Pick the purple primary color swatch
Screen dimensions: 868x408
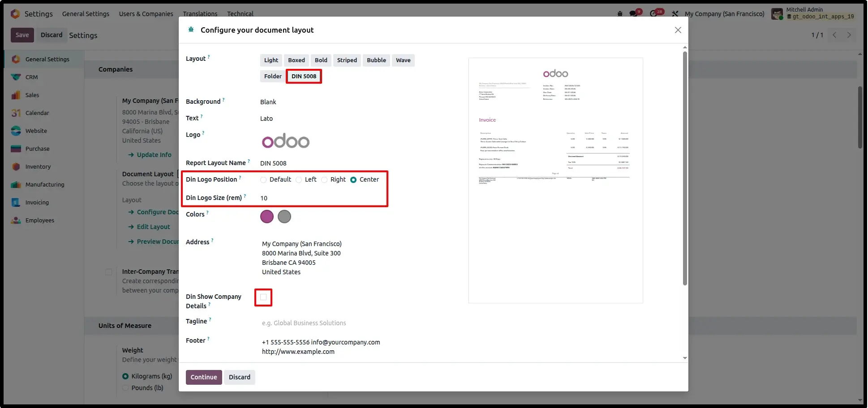[267, 217]
